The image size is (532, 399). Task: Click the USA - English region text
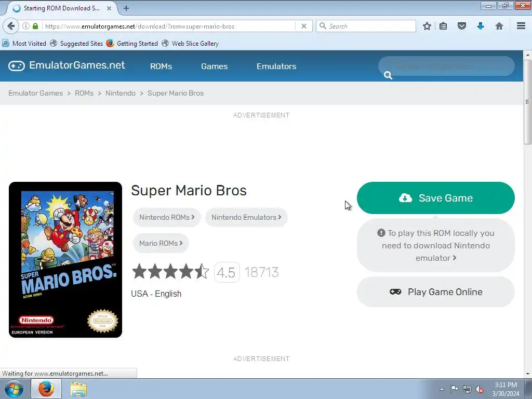pos(156,294)
